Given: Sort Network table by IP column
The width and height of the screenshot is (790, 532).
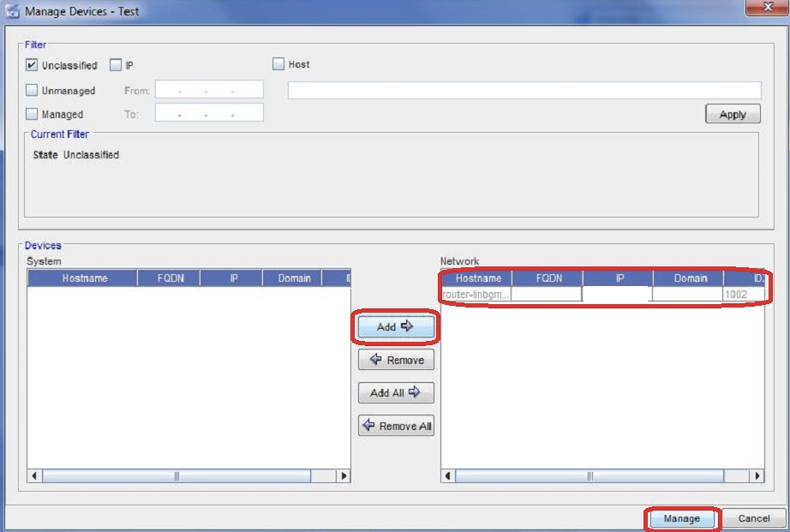Looking at the screenshot, I should click(618, 278).
